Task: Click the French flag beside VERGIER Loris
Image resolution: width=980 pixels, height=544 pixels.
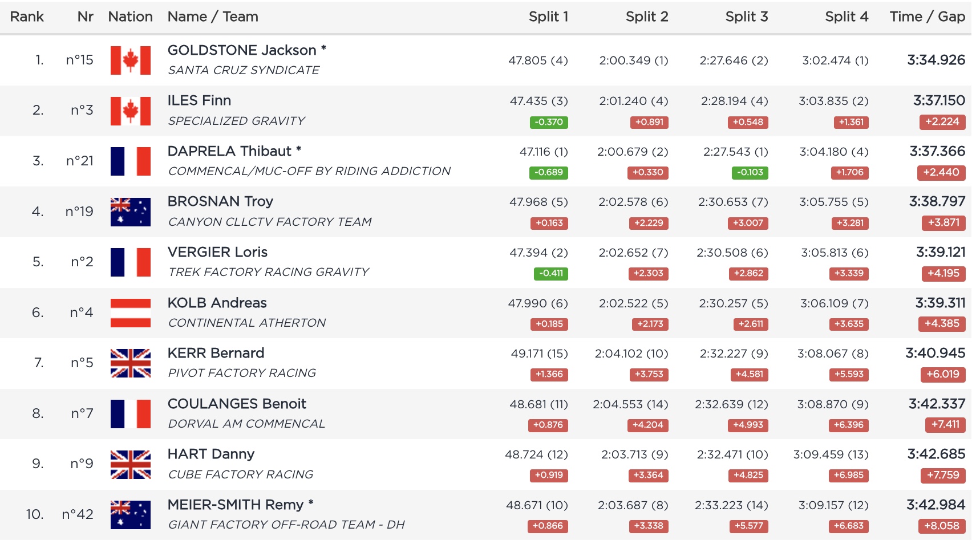Action: (x=130, y=262)
